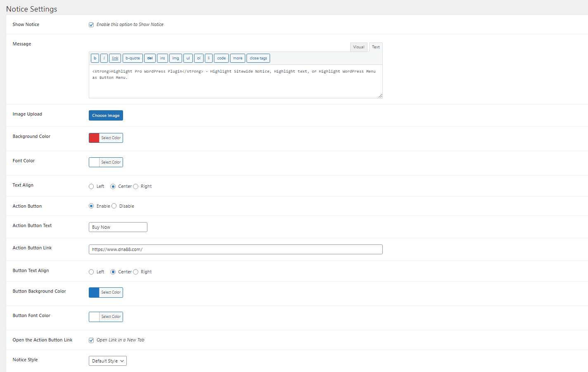The width and height of the screenshot is (588, 372).
Task: Click the italic 'i' quicktag button
Action: pos(104,58)
